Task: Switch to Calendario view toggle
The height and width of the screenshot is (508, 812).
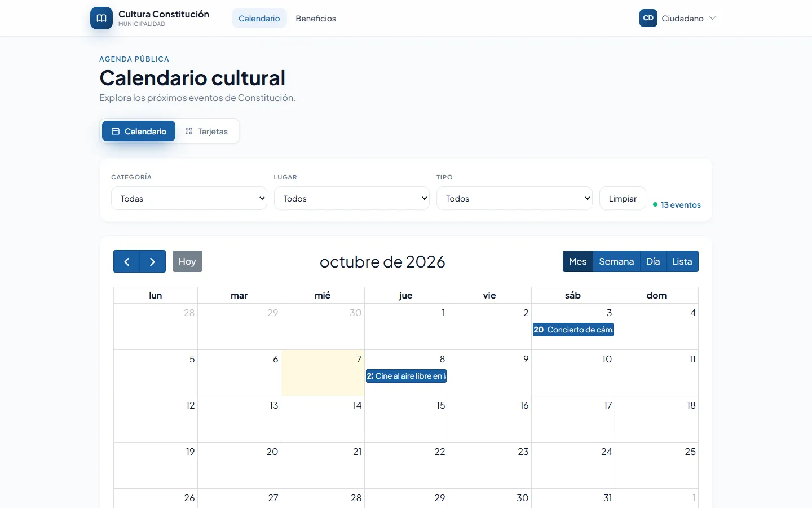Action: 139,131
